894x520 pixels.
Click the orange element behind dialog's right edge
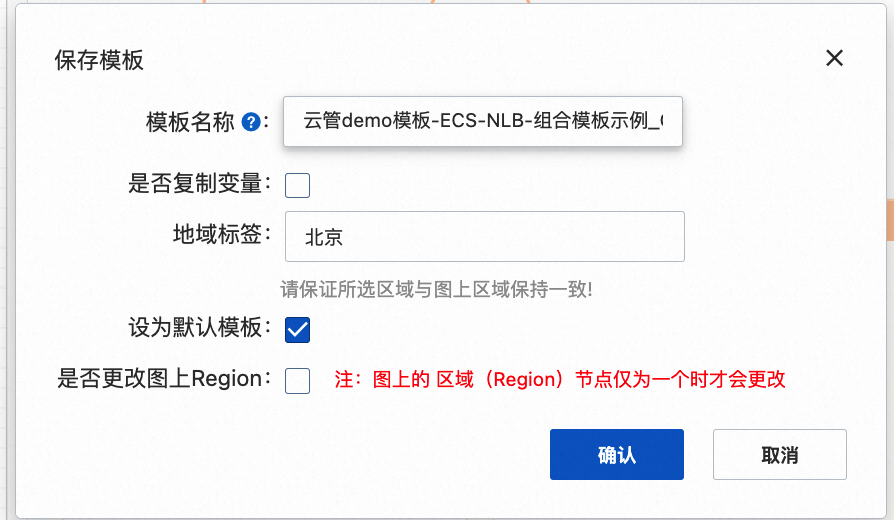point(891,220)
